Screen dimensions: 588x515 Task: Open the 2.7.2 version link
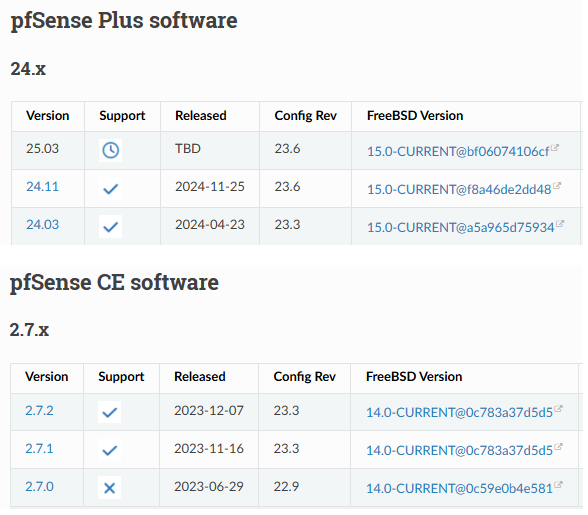tap(39, 410)
